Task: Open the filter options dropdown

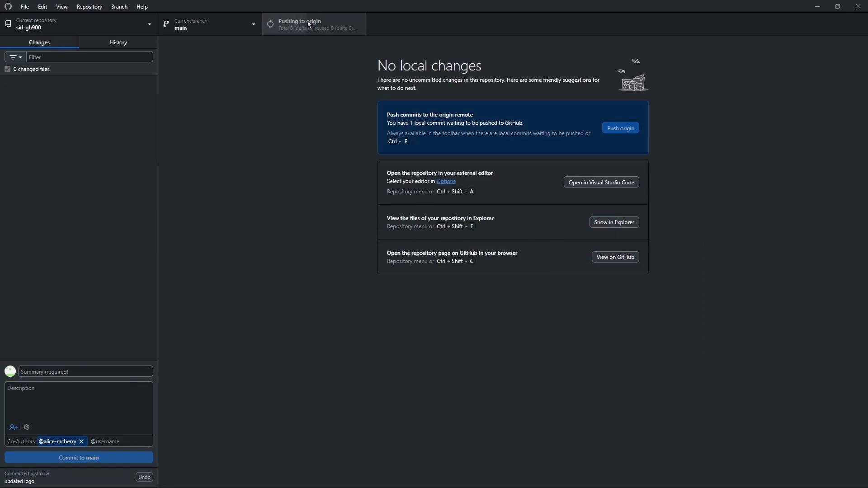Action: 15,57
